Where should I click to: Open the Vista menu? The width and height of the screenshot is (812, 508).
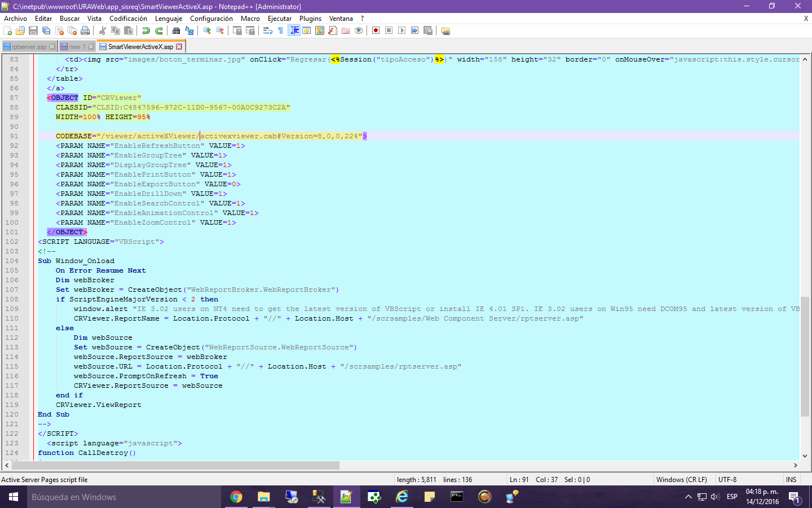point(94,19)
